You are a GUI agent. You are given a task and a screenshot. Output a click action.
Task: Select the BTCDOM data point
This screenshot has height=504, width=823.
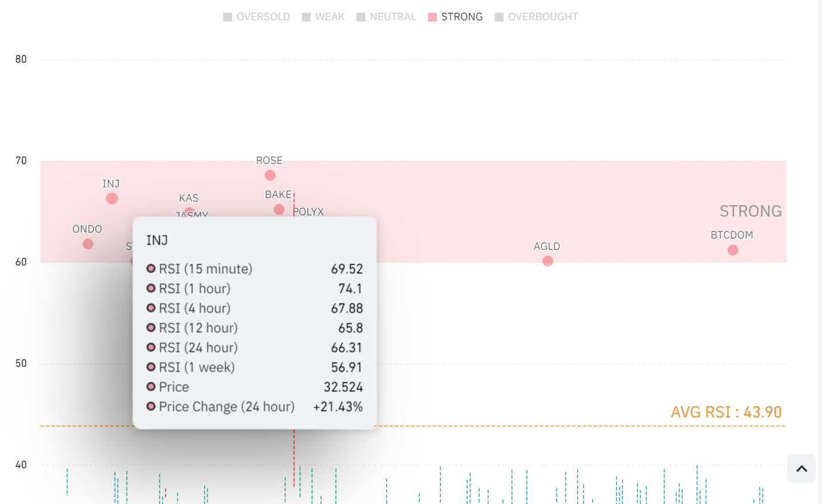click(x=732, y=251)
